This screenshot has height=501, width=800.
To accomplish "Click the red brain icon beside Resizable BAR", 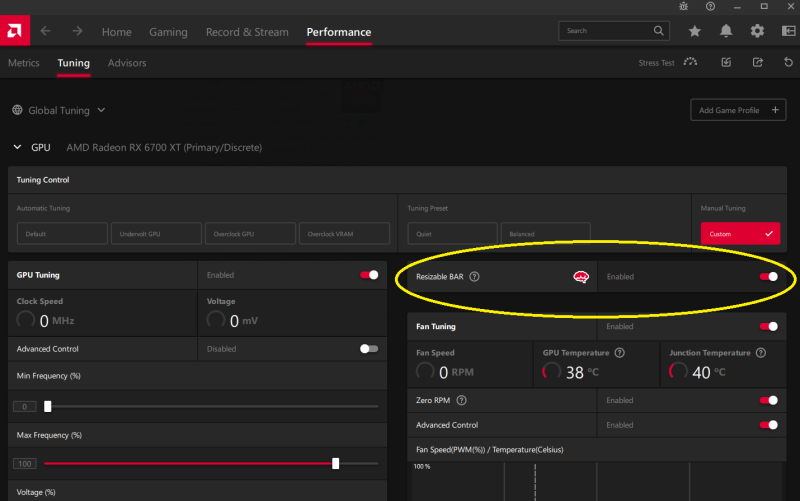I will point(581,277).
